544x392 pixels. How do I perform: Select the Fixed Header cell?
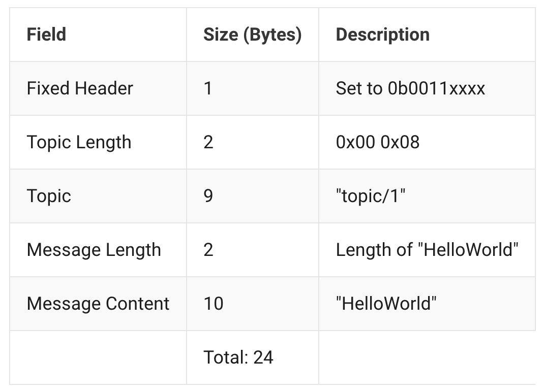click(x=80, y=88)
